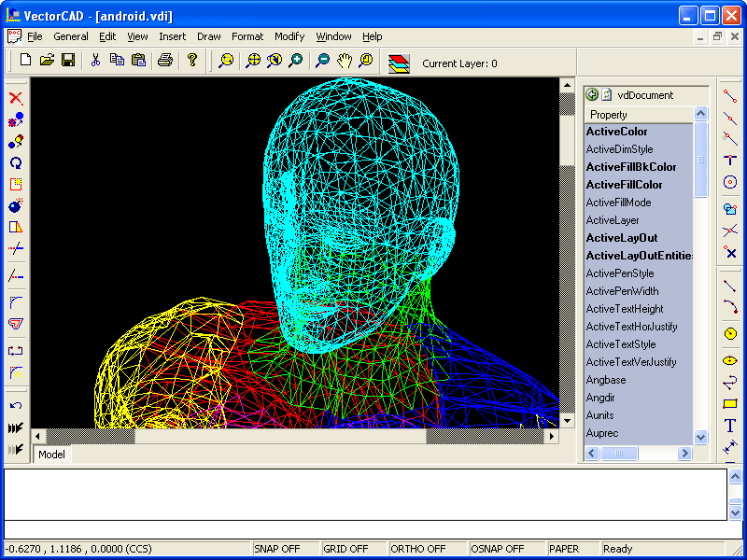The height and width of the screenshot is (560, 747).
Task: Select the ActiveLayer property
Action: click(639, 220)
